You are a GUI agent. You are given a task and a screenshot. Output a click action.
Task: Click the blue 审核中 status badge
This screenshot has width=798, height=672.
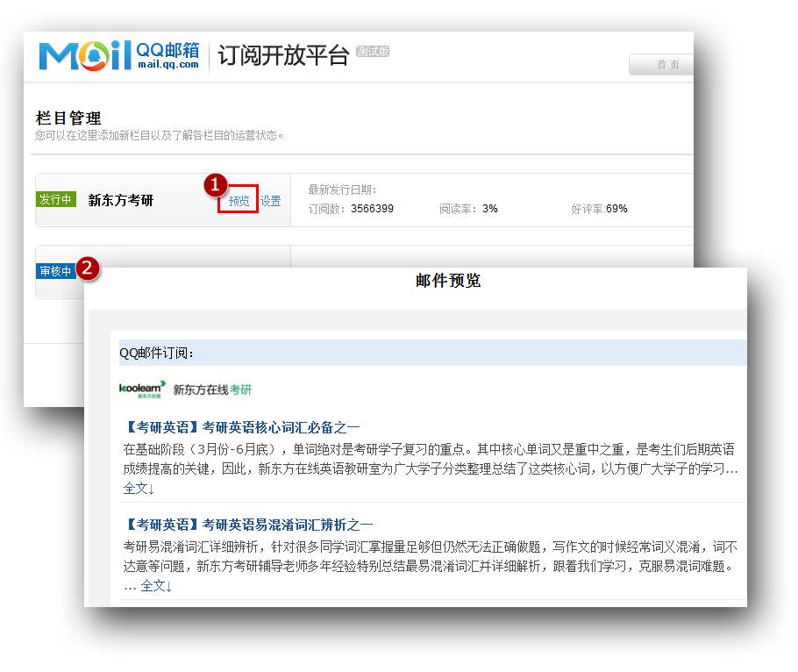point(55,272)
